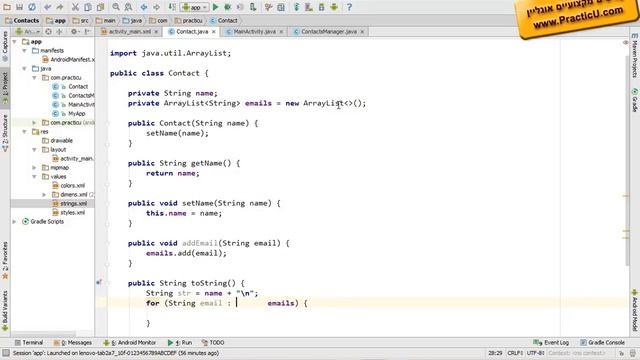640x360 pixels.
Task: Open the Structure side panel
Action: click(x=5, y=133)
